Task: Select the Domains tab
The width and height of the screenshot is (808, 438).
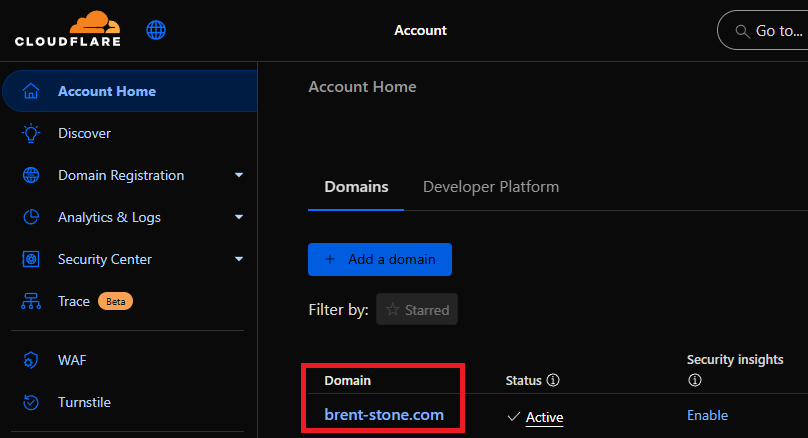Action: (356, 187)
